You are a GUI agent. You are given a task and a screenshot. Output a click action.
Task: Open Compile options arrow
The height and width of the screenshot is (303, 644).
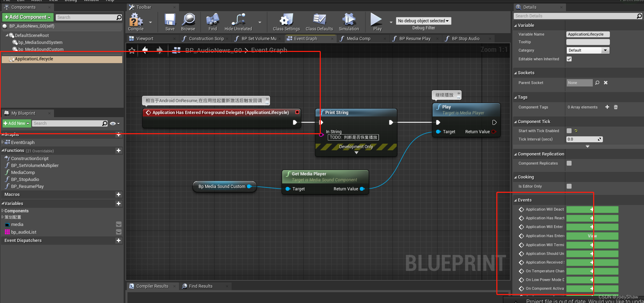[x=150, y=22]
